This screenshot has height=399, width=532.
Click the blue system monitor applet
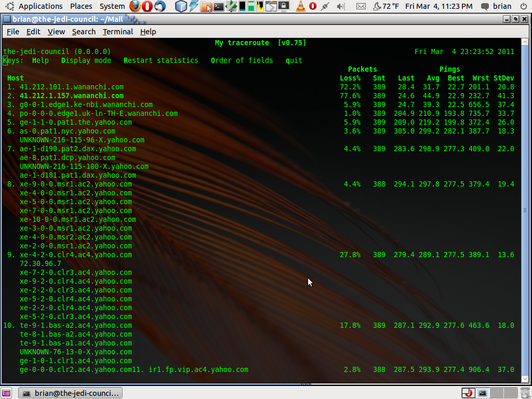pyautogui.click(x=242, y=6)
